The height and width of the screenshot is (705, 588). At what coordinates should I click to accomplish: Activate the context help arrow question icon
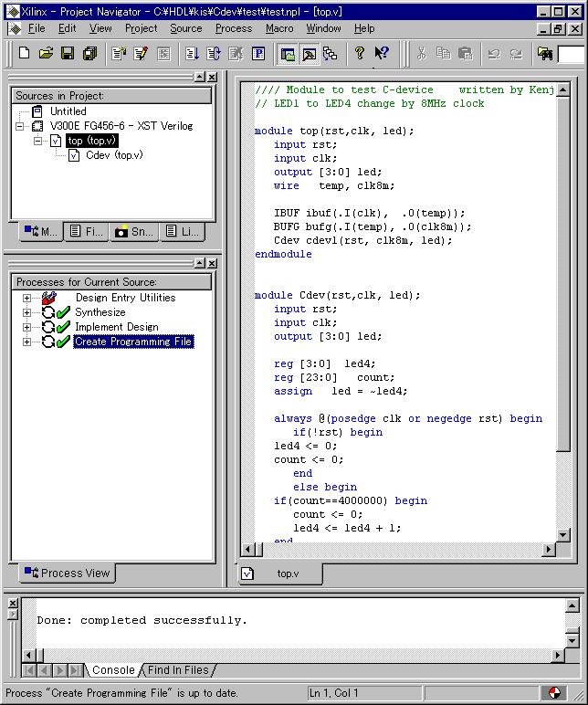click(382, 54)
